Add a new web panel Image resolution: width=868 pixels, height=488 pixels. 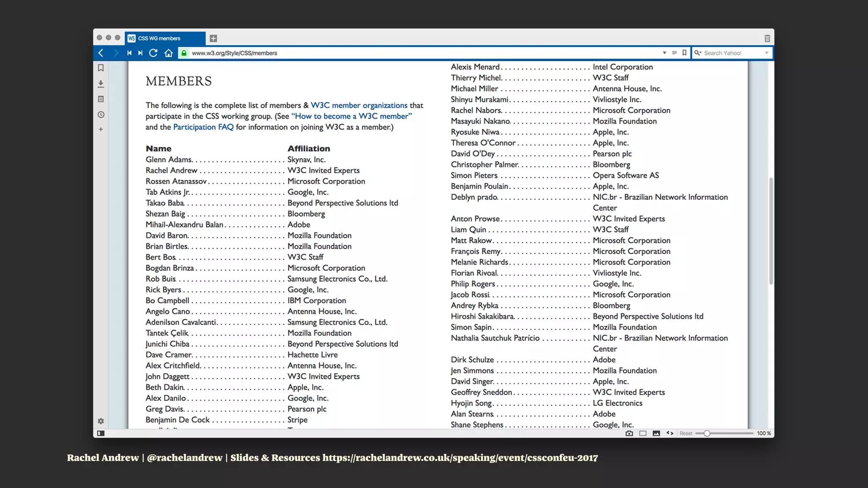pyautogui.click(x=101, y=129)
